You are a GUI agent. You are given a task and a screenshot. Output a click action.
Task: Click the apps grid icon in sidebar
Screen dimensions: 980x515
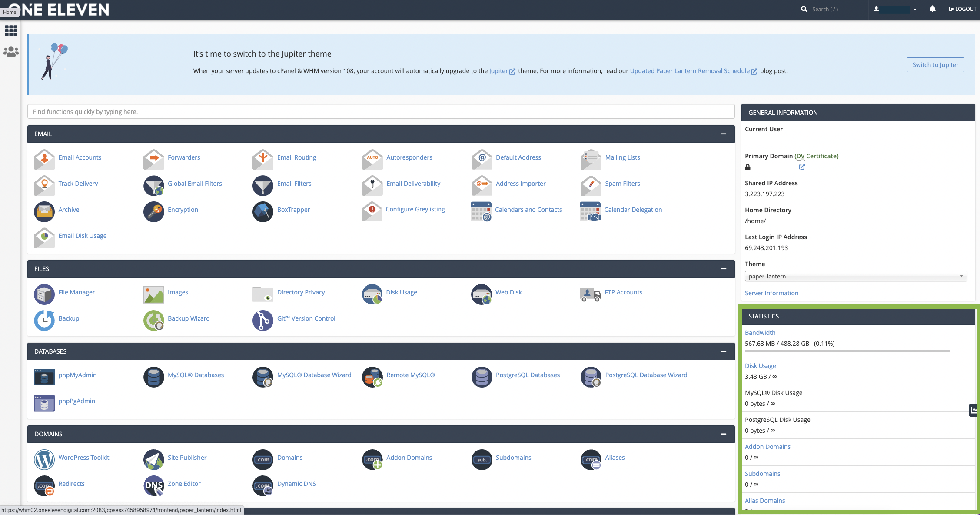coord(11,30)
